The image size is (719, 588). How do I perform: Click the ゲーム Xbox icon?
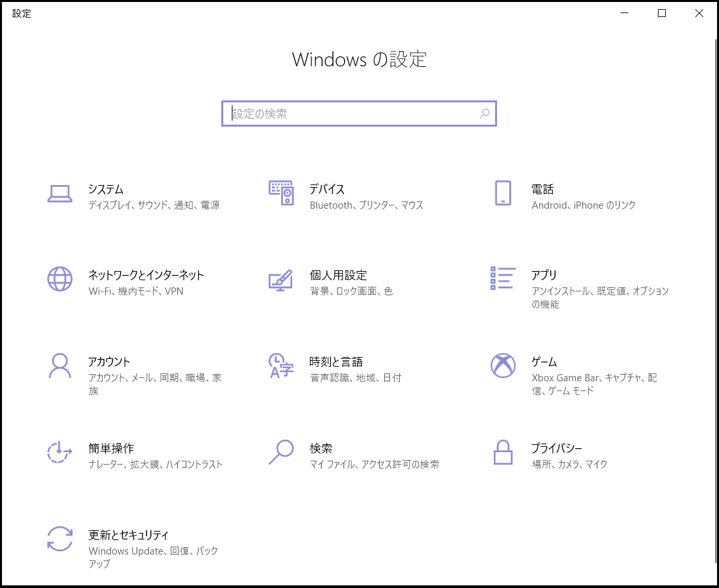tap(502, 366)
